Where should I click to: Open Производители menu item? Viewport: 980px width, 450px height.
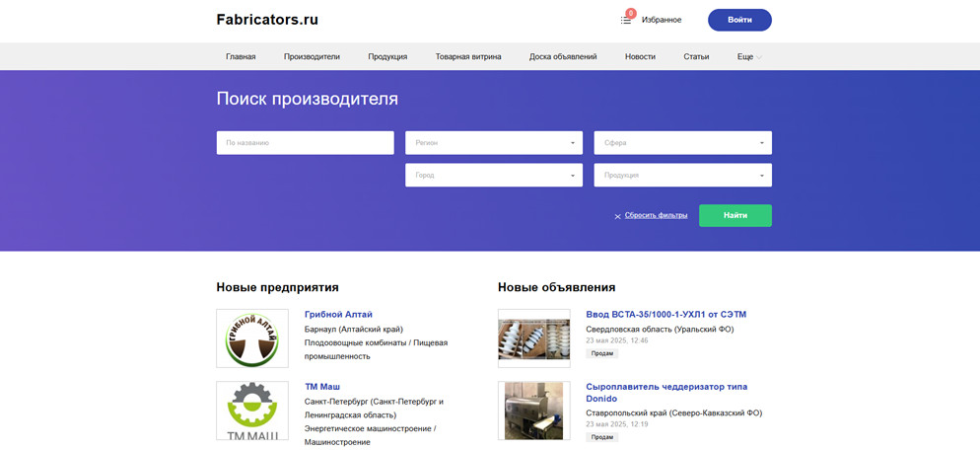click(312, 56)
